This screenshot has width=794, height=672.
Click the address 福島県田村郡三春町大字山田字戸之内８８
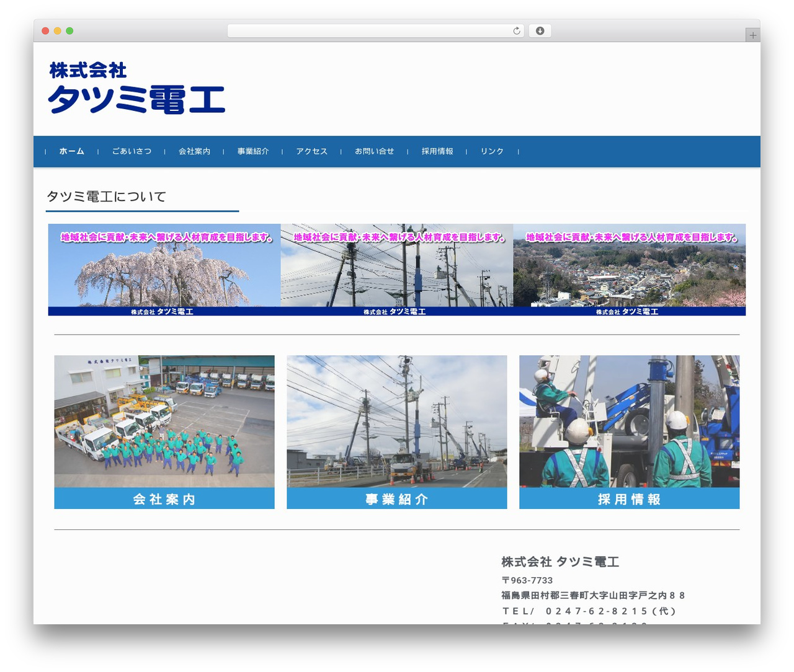tap(594, 595)
